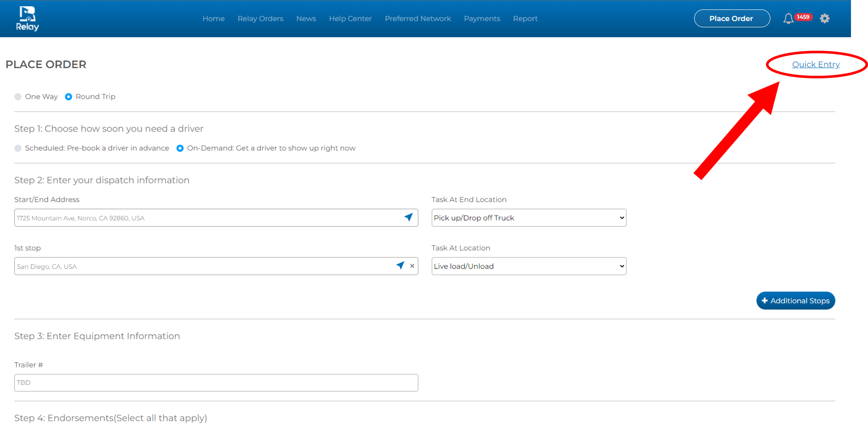868x426 pixels.
Task: Click the Quick Entry link
Action: (x=816, y=65)
